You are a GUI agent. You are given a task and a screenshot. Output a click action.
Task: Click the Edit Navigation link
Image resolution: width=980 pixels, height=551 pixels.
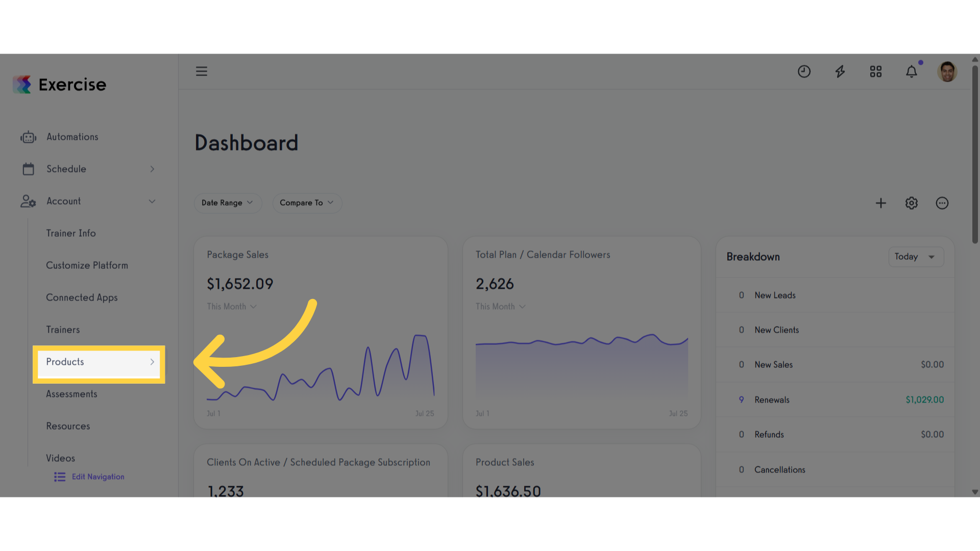click(x=98, y=477)
